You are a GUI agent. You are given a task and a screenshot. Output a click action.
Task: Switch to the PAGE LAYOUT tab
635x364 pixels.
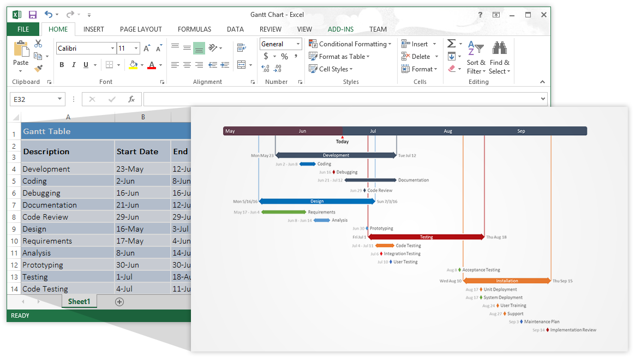point(141,29)
